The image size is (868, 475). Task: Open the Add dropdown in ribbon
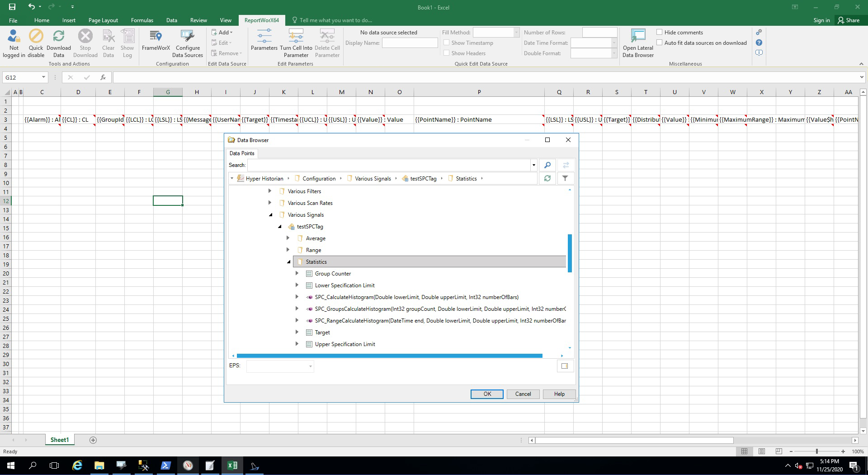tap(225, 33)
